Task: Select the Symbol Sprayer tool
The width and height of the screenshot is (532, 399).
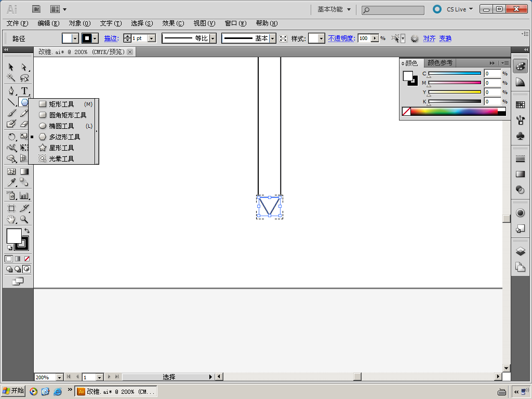Action: point(11,195)
